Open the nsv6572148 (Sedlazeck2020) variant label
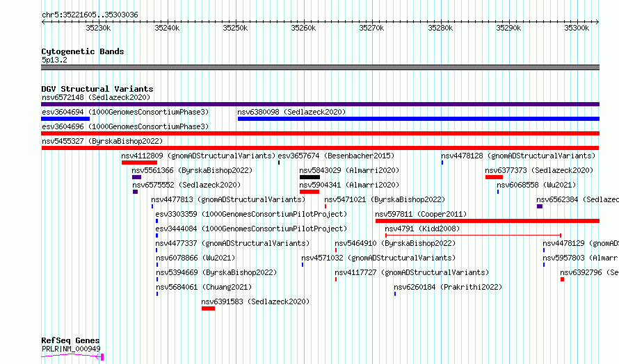619x364 pixels. 96,97
